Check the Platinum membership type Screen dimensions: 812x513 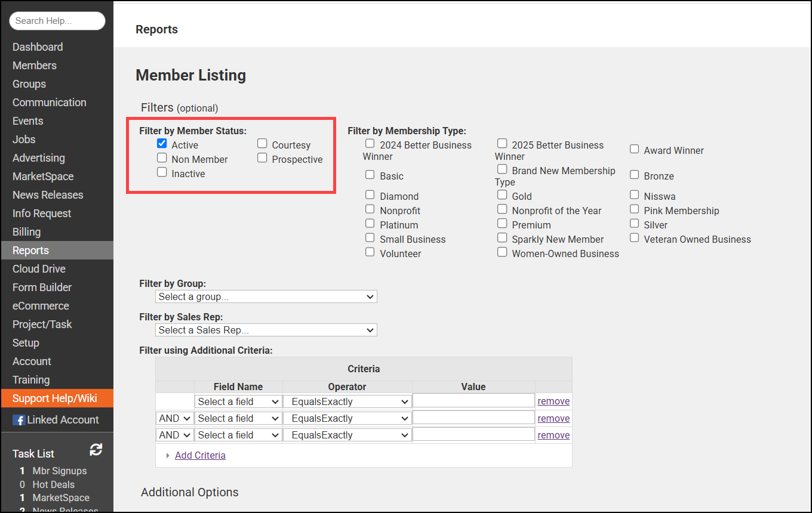pos(370,224)
